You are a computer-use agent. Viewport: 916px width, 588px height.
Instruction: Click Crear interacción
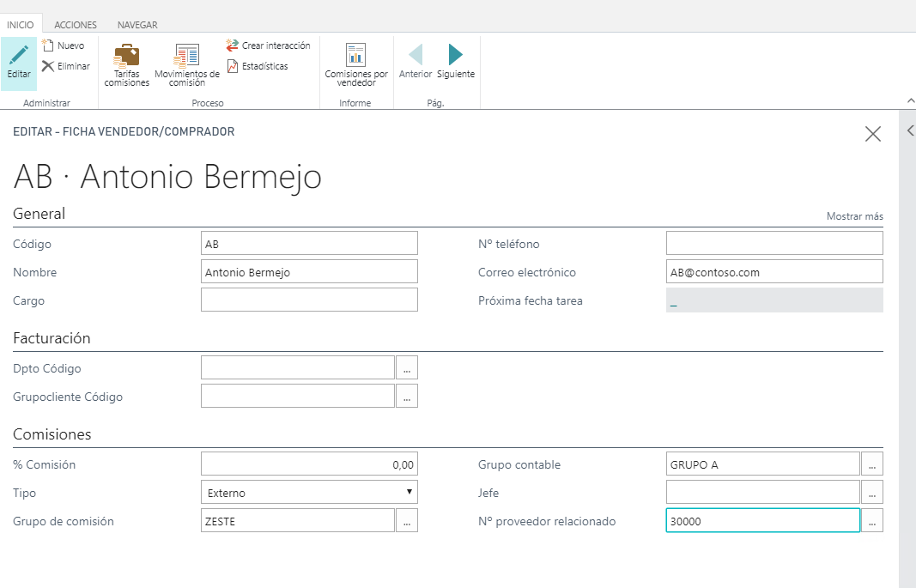coord(268,45)
